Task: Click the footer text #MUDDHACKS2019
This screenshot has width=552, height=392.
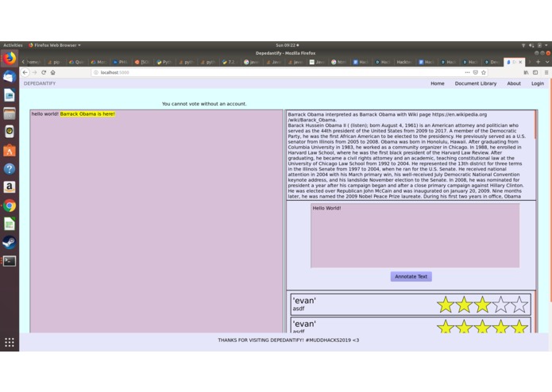Action: (x=329, y=340)
